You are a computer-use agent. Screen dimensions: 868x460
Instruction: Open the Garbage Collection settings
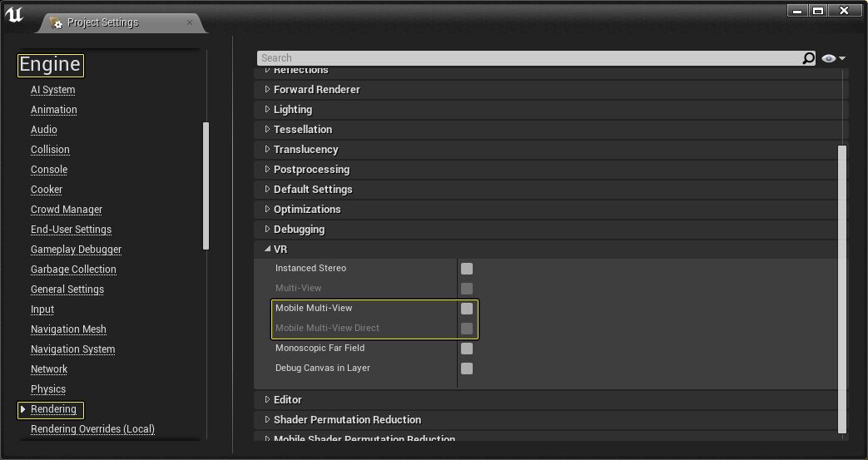(73, 269)
